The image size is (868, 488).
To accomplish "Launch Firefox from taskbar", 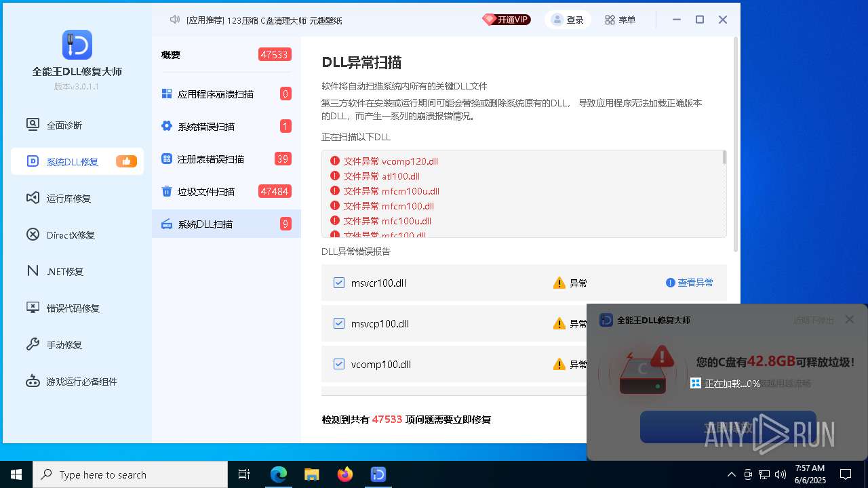I will click(345, 474).
